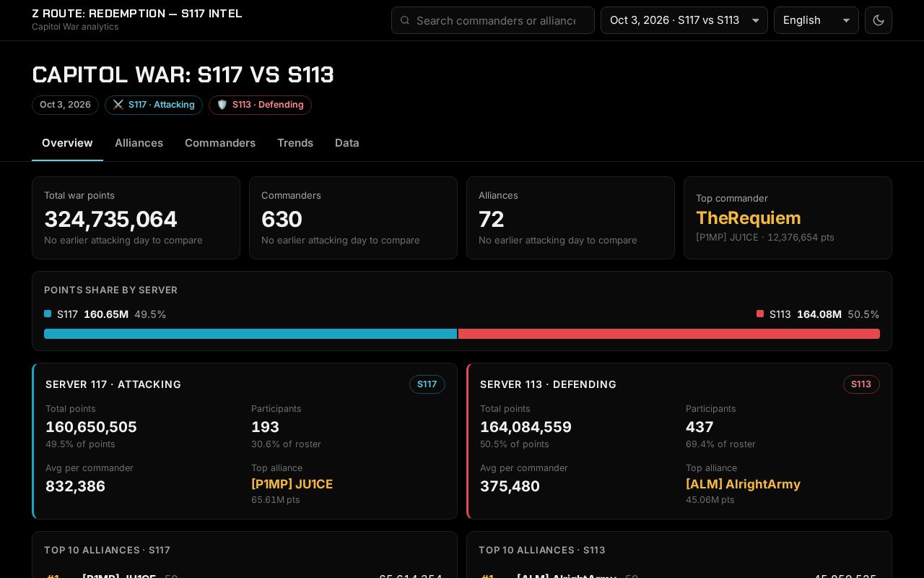Viewport: 924px width, 578px height.
Task: Click the red S113 share bar segment
Action: [x=669, y=334]
